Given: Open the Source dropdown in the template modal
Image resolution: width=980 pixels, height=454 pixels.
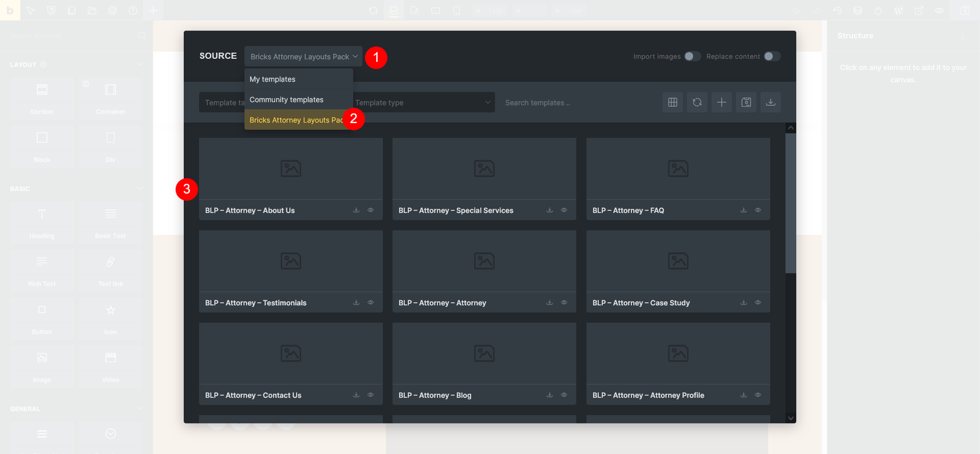Looking at the screenshot, I should click(303, 56).
